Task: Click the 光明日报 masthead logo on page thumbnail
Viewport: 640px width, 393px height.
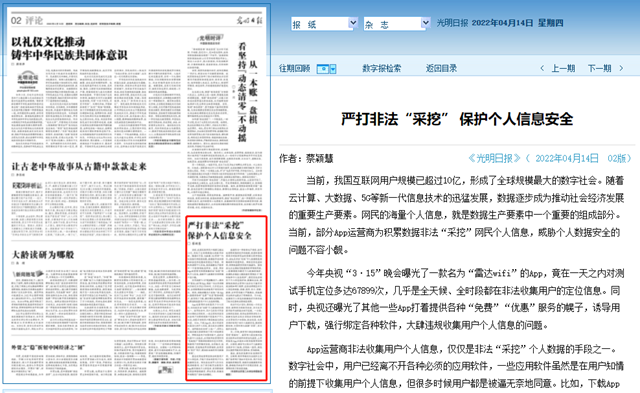Action: pos(249,20)
